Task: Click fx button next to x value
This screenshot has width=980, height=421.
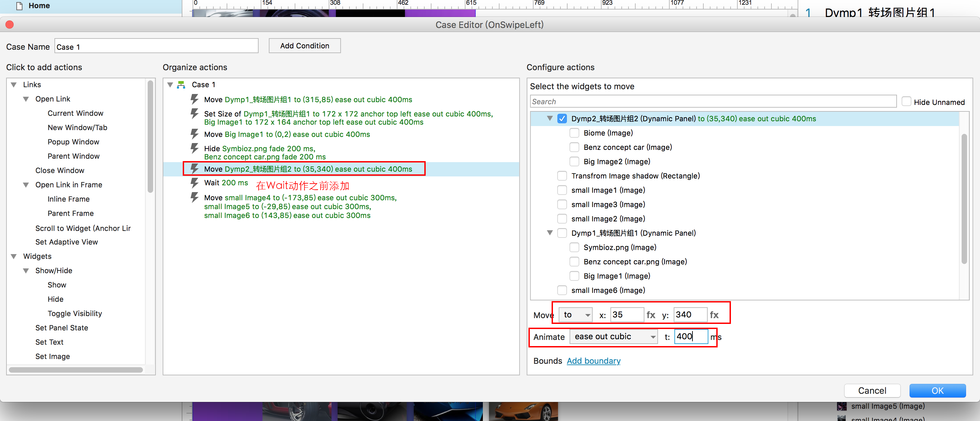Action: 651,315
